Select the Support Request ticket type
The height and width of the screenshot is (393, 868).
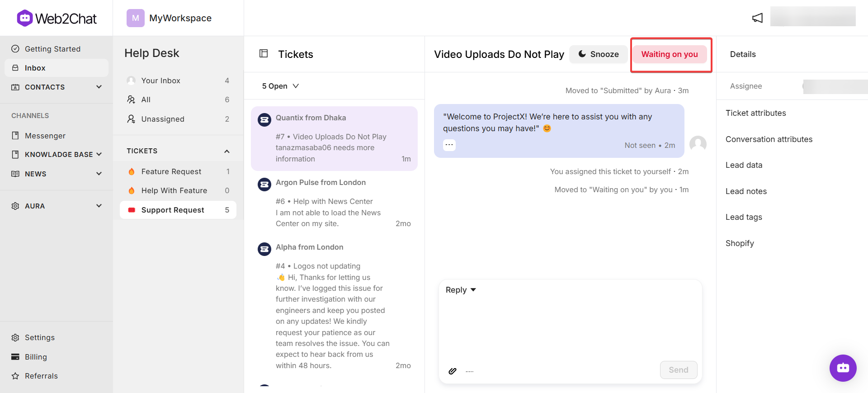pos(178,210)
